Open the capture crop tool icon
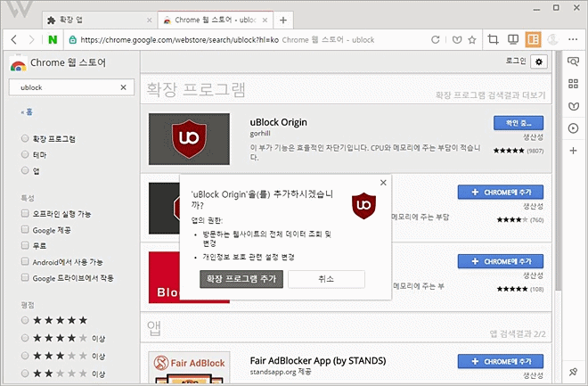The height and width of the screenshot is (386, 588). pyautogui.click(x=493, y=39)
